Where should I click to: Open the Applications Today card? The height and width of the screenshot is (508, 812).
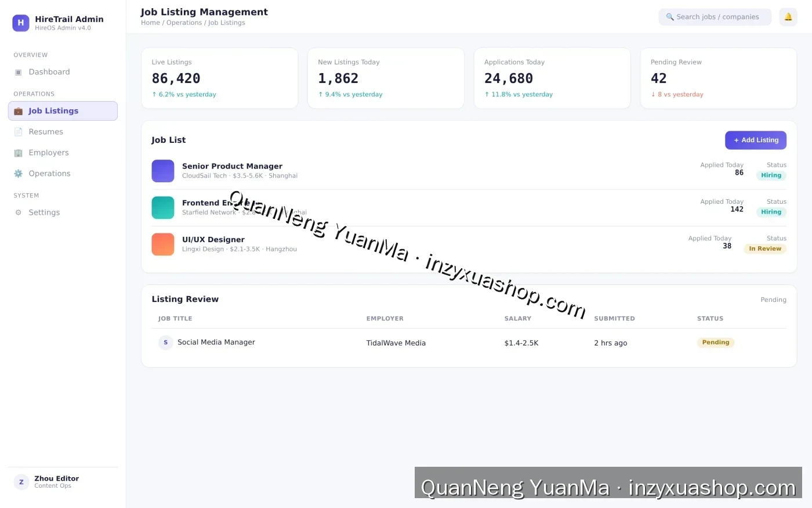click(x=552, y=78)
